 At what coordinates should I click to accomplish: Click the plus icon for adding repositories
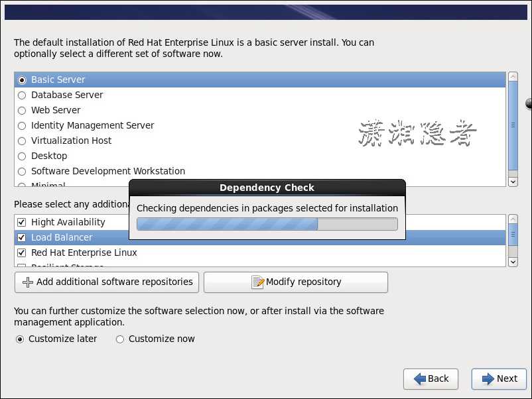click(x=27, y=282)
